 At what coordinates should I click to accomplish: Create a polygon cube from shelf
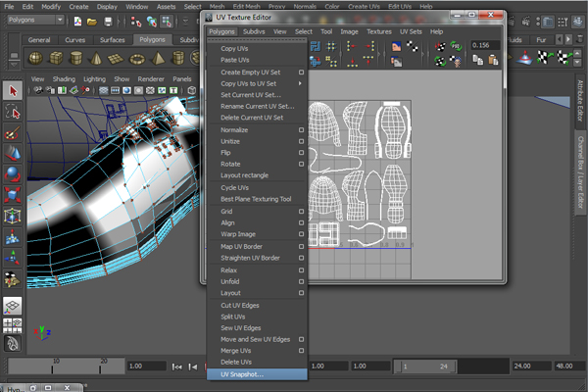click(x=56, y=58)
